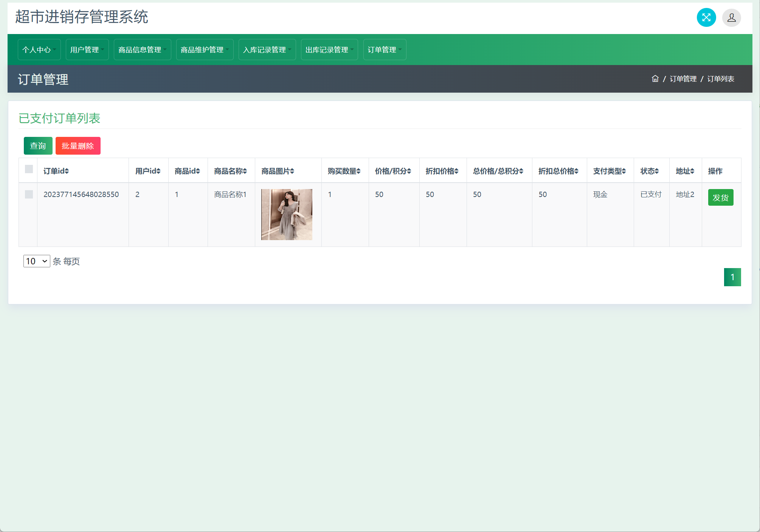Open the 入库记录管理 menu
760x532 pixels.
[x=267, y=50]
